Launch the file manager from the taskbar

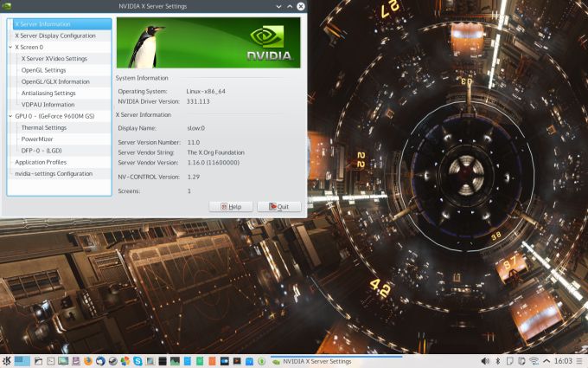pyautogui.click(x=38, y=361)
